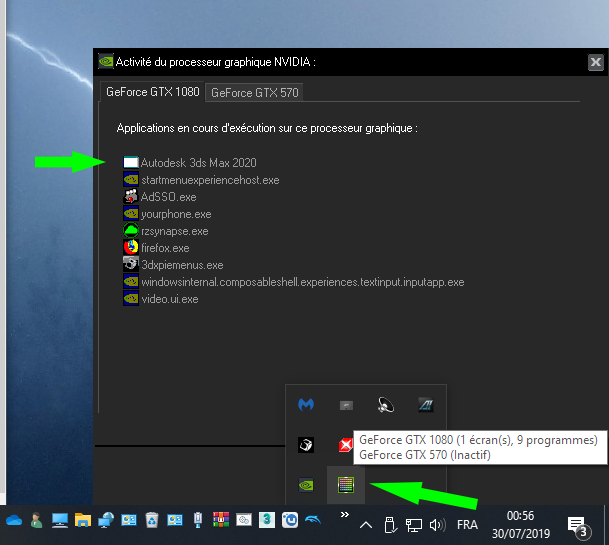609x545 pixels.
Task: Launch 3ds Max from the taskbar
Action: (267, 520)
